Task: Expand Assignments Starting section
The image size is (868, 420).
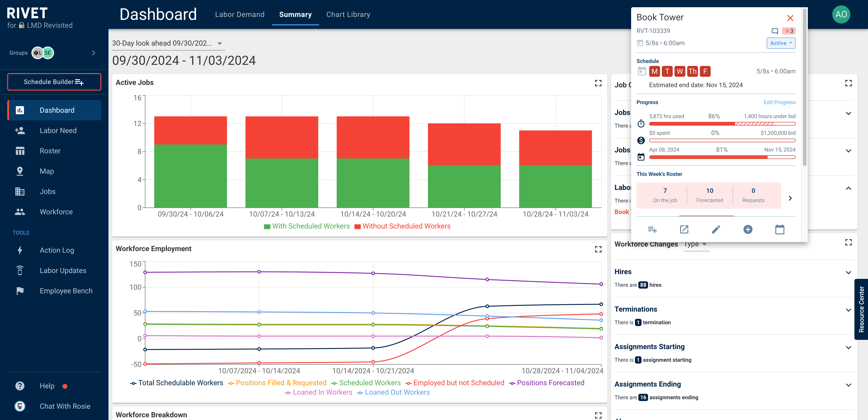Action: [848, 347]
